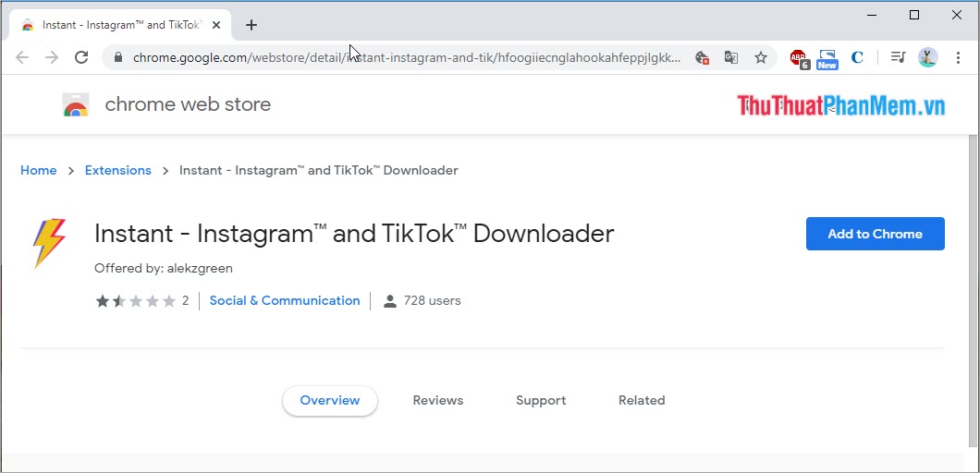Open the Extensions breadcrumb link
This screenshot has height=473, width=980.
pos(118,171)
